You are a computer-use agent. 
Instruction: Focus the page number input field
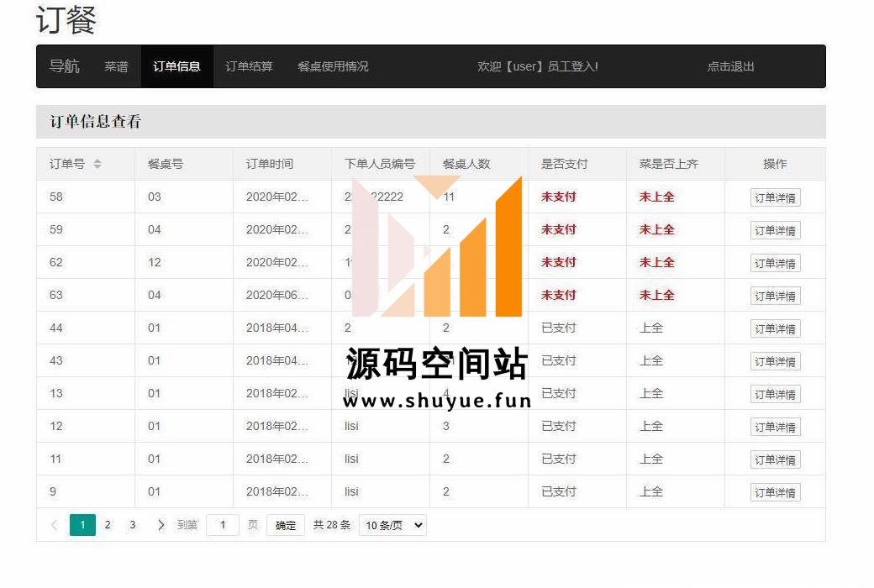point(223,525)
